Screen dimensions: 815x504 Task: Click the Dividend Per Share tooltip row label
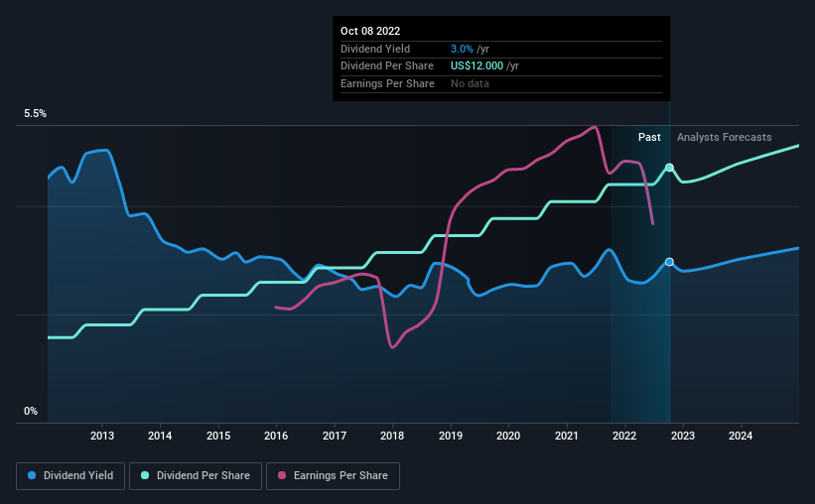pyautogui.click(x=387, y=66)
